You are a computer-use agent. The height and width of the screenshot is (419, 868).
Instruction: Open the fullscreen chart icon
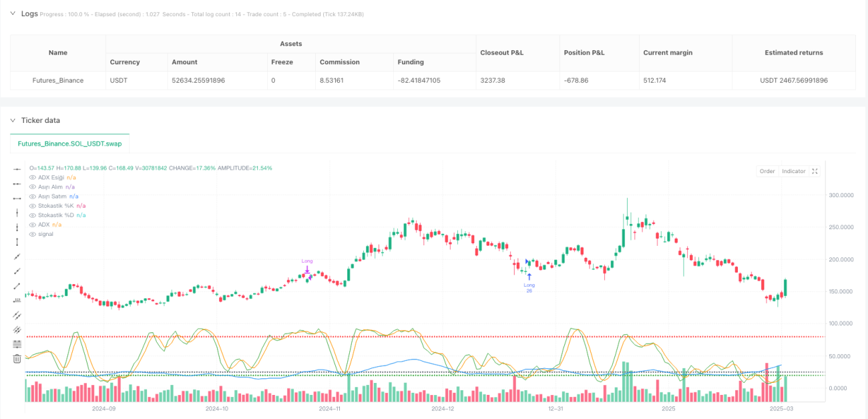point(815,171)
